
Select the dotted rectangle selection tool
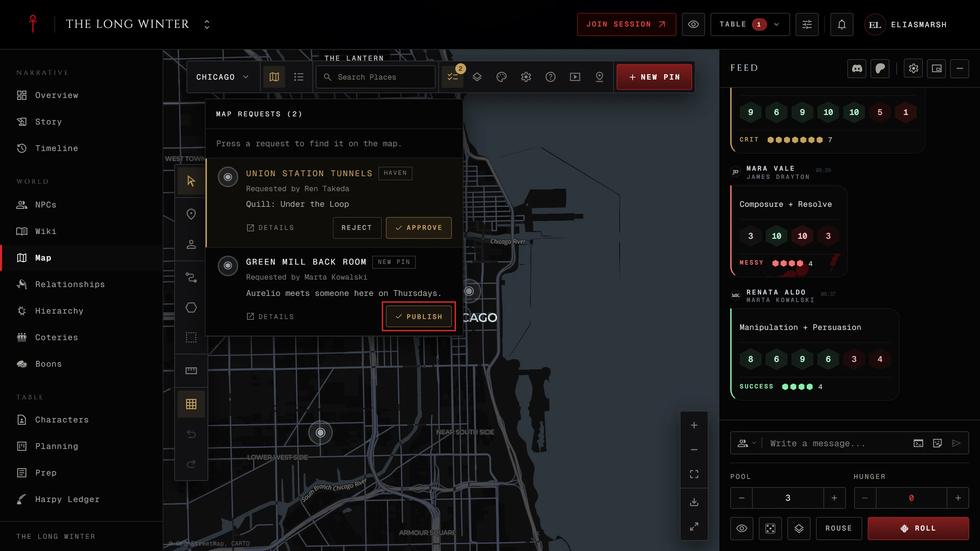191,337
